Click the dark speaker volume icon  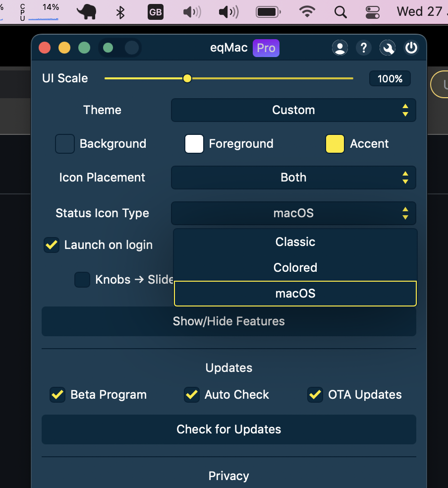click(229, 12)
